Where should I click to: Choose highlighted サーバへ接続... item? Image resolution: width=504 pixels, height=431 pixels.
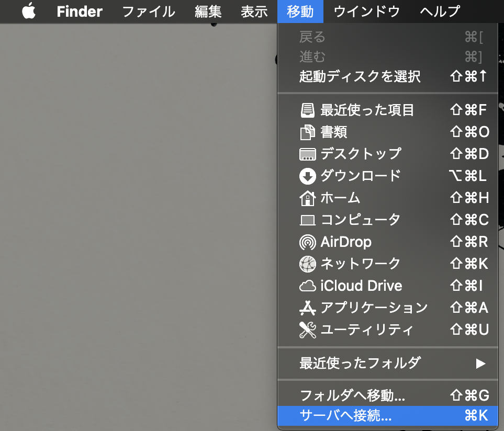click(388, 416)
